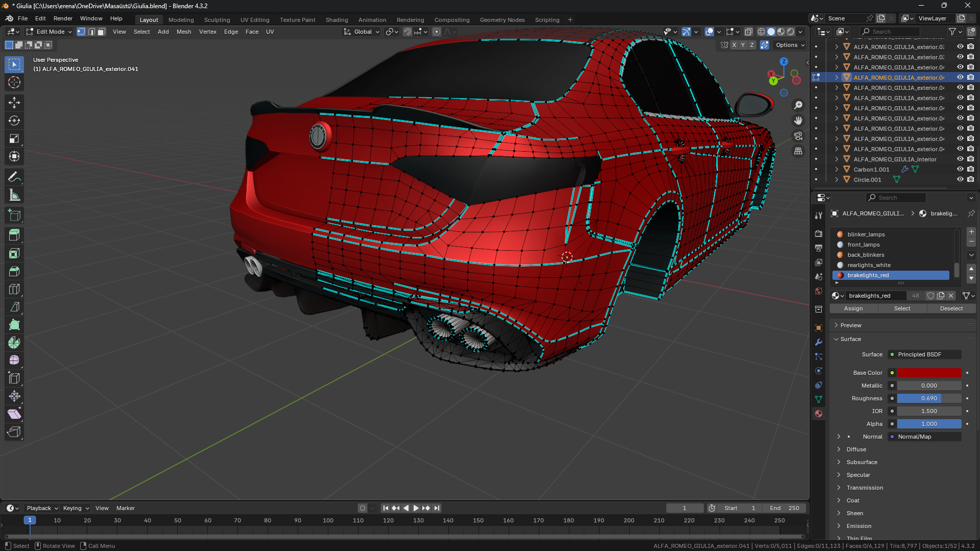
Task: Expand the Subsurface section
Action: tap(862, 462)
